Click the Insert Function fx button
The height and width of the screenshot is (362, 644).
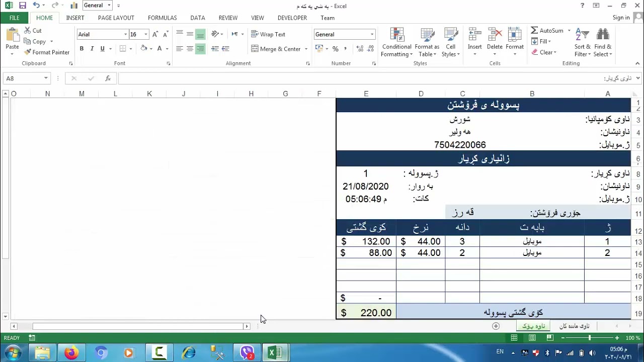click(108, 78)
